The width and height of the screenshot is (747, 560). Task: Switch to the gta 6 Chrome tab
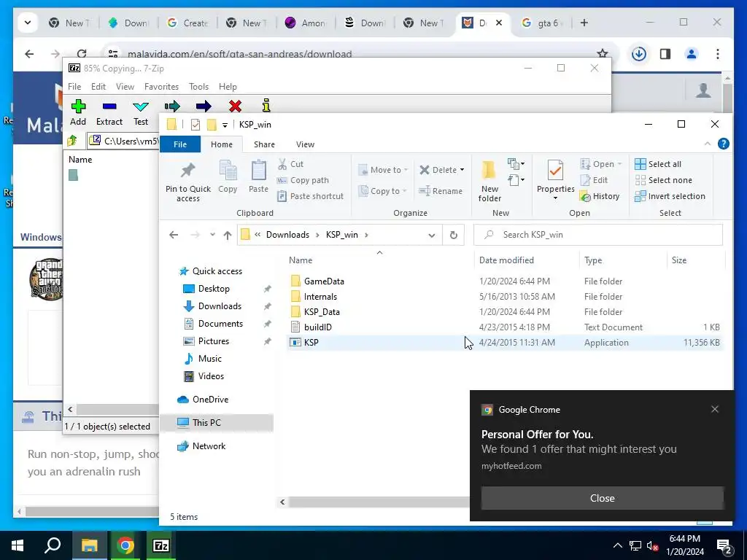click(542, 23)
